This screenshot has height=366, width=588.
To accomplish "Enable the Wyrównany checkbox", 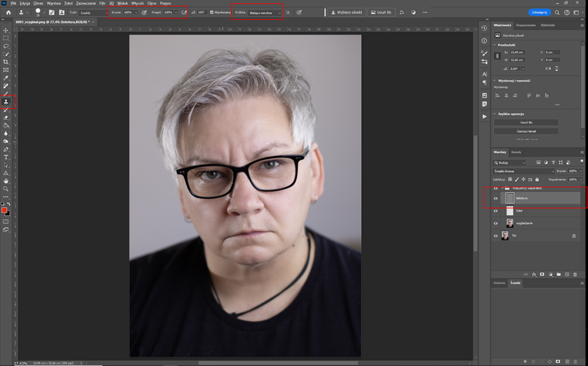I will 212,12.
